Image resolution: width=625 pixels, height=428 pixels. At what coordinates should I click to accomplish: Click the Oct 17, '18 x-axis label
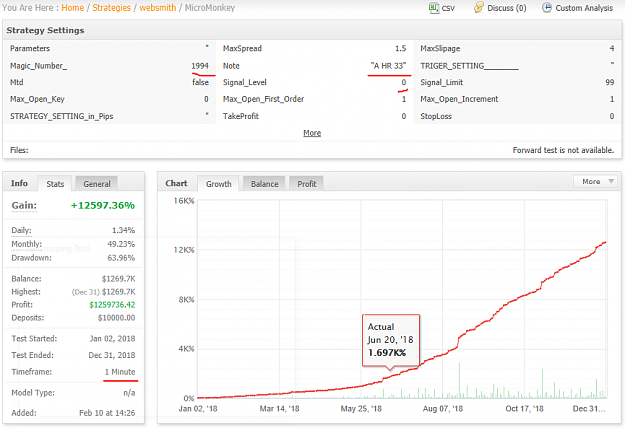click(524, 409)
